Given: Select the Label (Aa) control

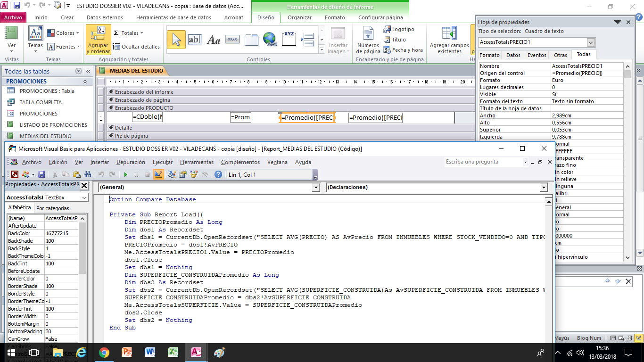Looking at the screenshot, I should 214,40.
